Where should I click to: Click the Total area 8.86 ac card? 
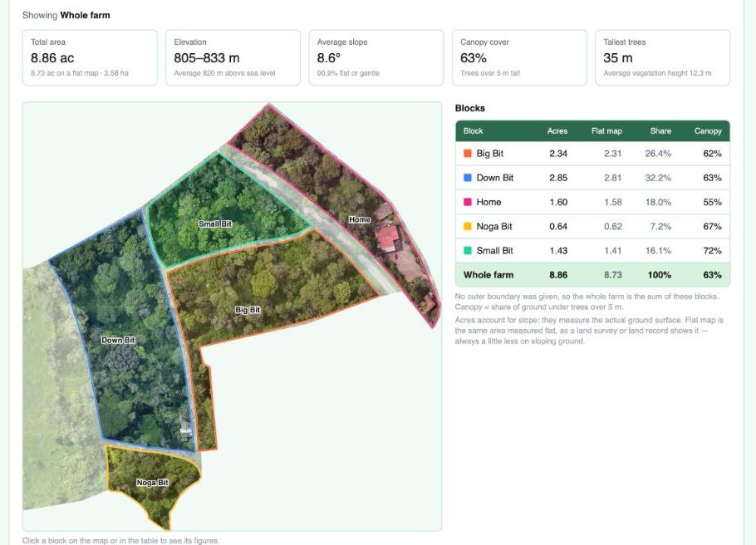[90, 58]
